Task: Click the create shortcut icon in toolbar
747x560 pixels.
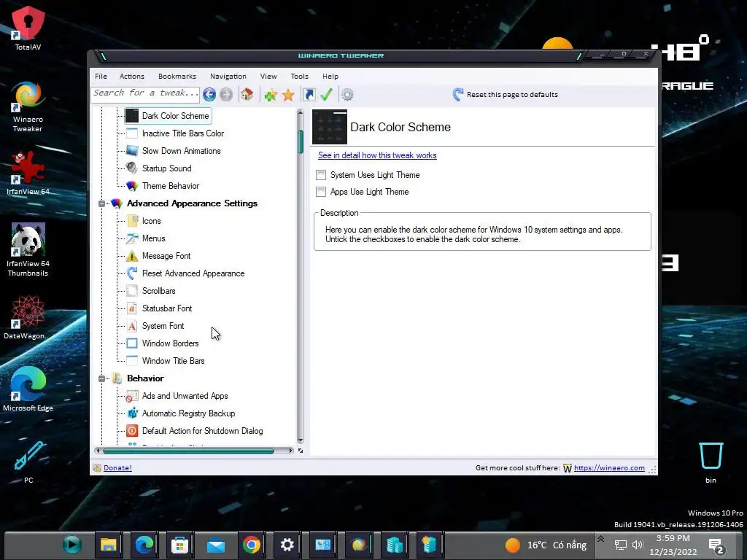Action: [309, 94]
